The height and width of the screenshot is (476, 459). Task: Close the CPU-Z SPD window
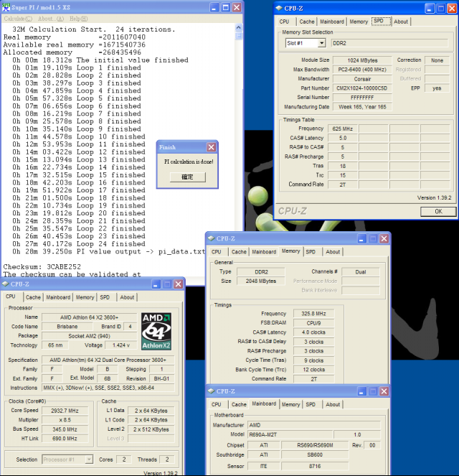point(452,9)
